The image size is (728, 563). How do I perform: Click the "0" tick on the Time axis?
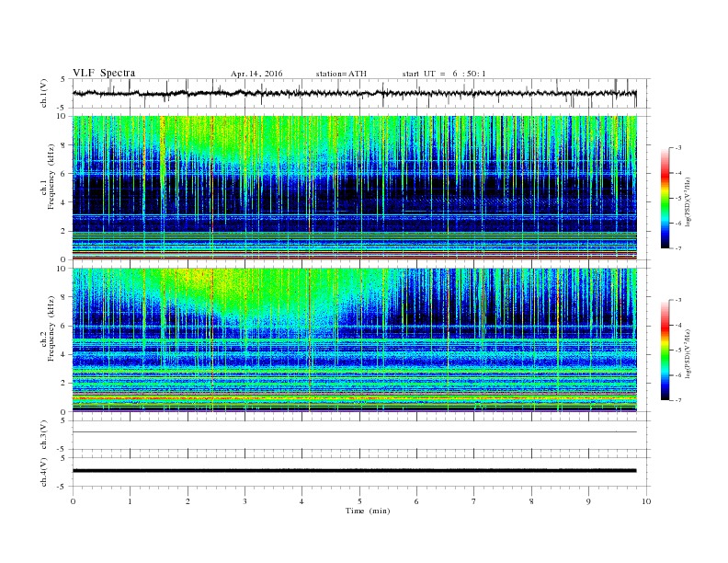(73, 501)
